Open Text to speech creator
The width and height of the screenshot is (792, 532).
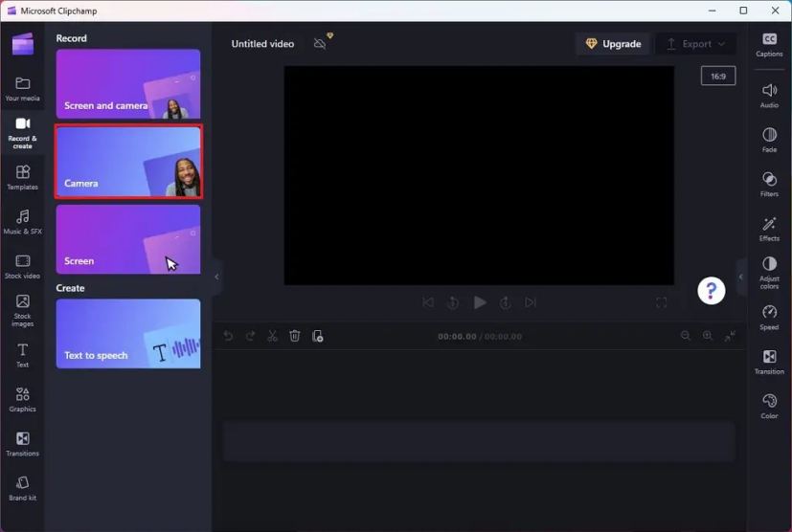128,334
